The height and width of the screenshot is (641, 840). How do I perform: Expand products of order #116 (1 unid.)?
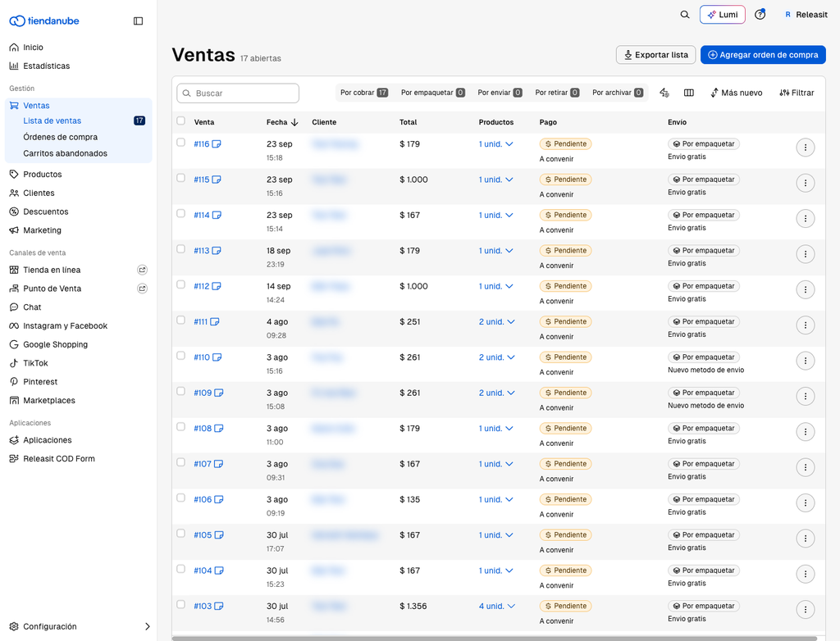(x=496, y=144)
